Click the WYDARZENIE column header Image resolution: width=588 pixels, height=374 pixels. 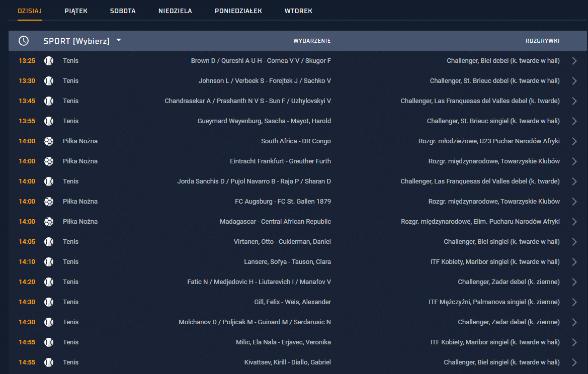click(x=312, y=41)
